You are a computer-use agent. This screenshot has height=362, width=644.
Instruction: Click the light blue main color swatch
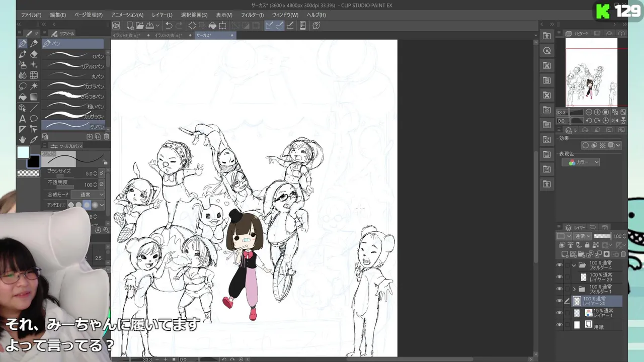23,152
